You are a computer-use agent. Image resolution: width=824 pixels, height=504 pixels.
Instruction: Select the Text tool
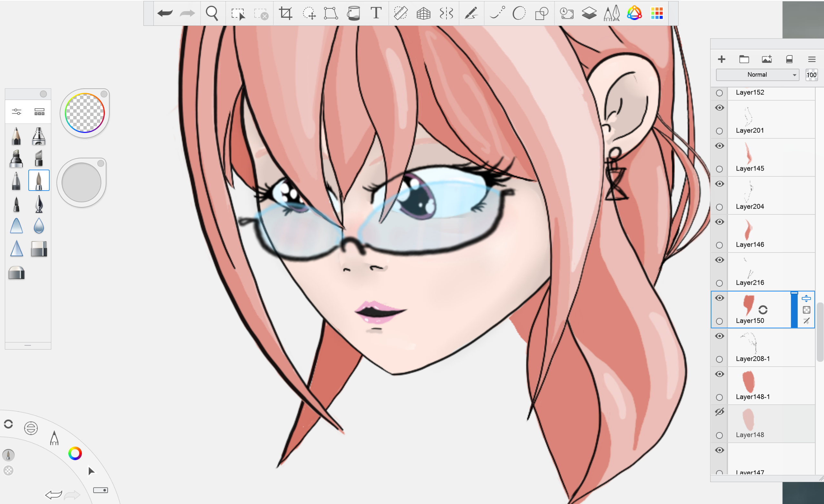tap(376, 13)
